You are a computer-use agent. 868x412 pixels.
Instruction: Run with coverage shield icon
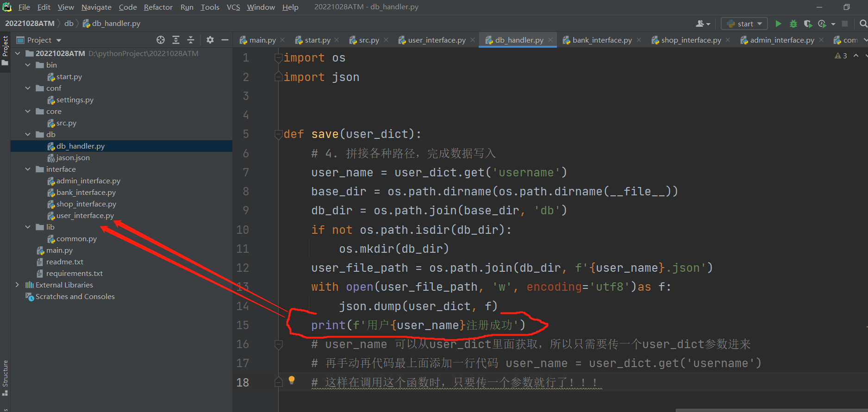click(x=808, y=24)
